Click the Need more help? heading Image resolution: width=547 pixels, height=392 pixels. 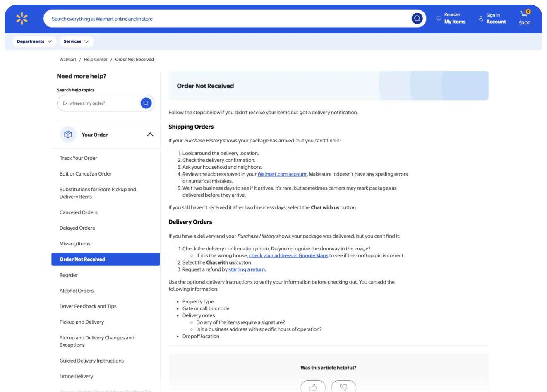click(x=82, y=76)
